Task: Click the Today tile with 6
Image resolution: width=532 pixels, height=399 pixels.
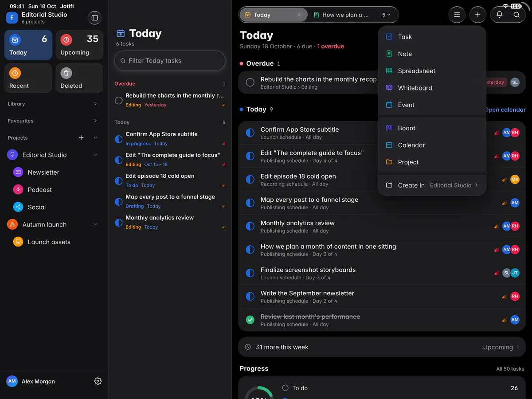Action: [28, 45]
